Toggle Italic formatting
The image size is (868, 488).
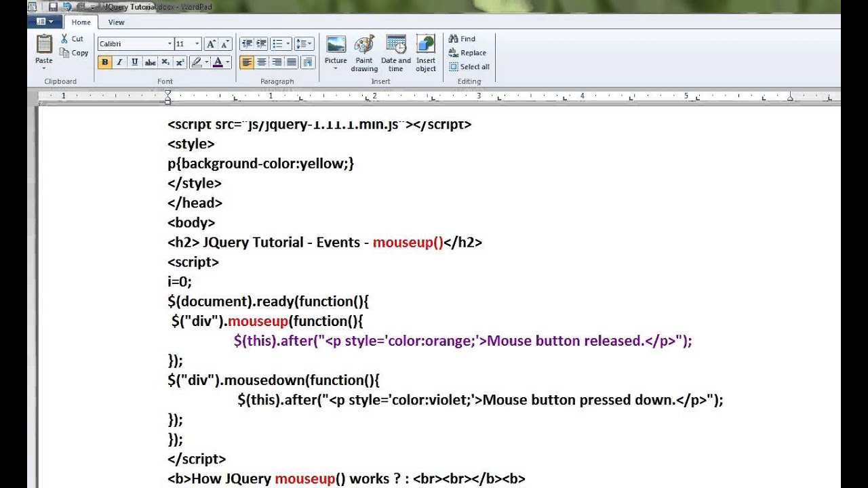(x=119, y=62)
